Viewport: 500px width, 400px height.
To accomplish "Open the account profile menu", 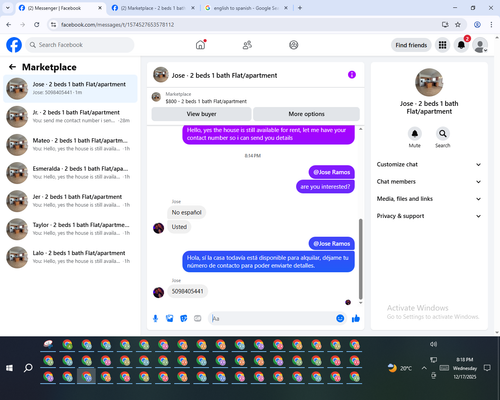I will click(x=480, y=45).
